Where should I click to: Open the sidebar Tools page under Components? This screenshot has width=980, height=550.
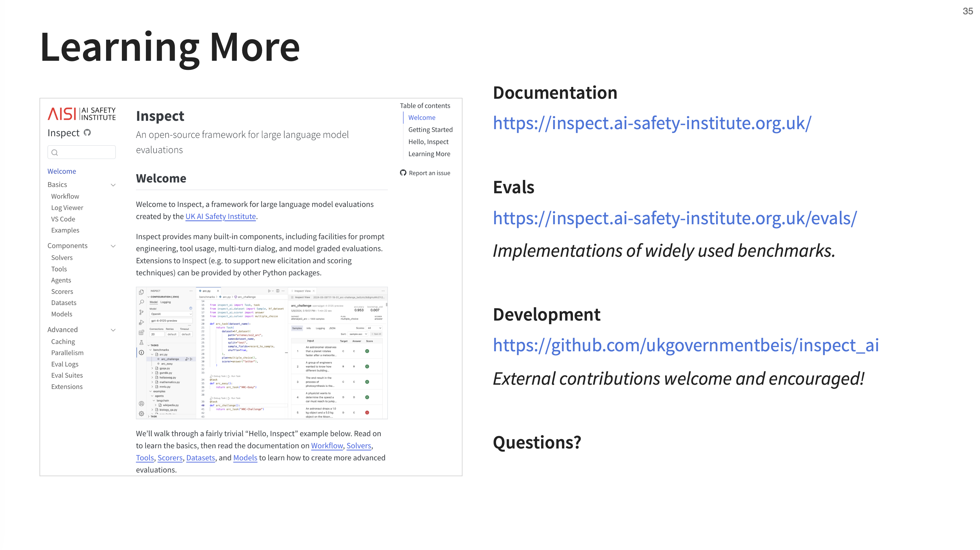(x=59, y=269)
